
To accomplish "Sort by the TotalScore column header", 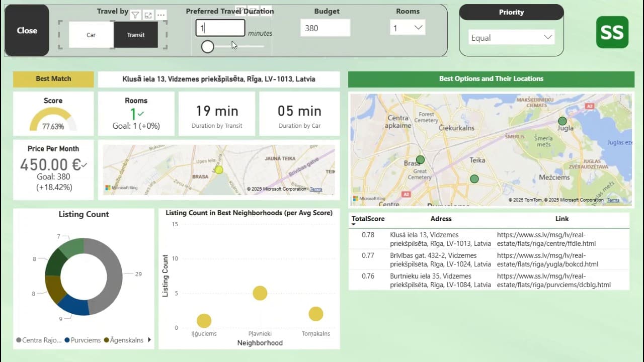I will 368,219.
